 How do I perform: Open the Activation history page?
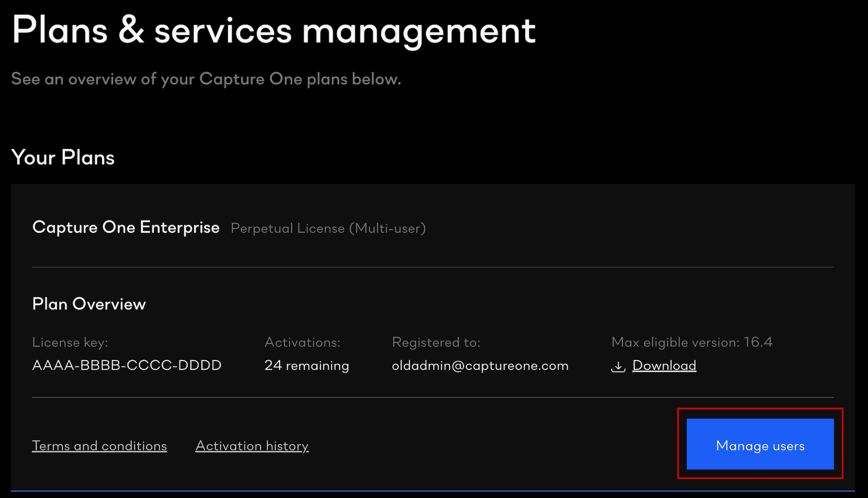pyautogui.click(x=252, y=446)
